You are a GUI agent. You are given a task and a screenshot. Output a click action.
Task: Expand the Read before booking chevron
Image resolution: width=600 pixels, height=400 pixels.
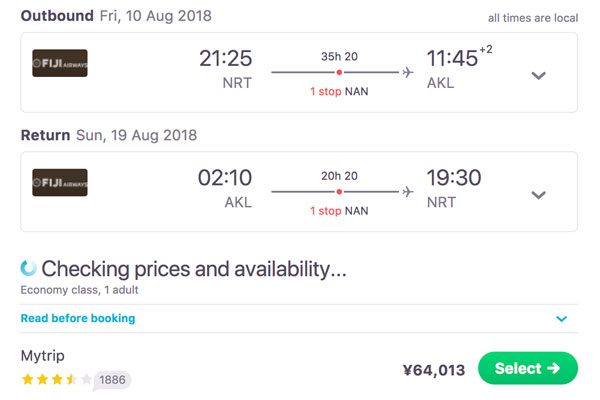coord(561,318)
